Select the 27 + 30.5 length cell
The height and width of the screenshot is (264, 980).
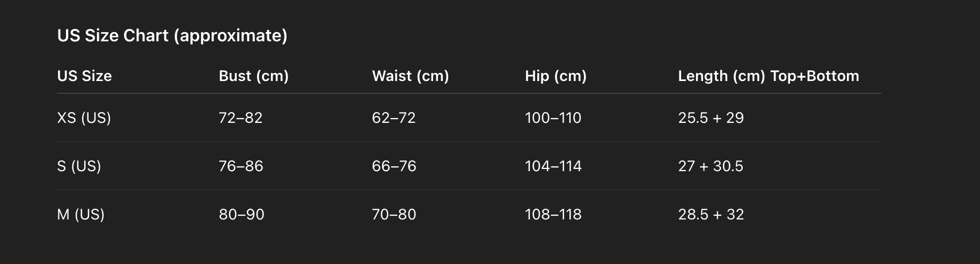click(x=711, y=166)
